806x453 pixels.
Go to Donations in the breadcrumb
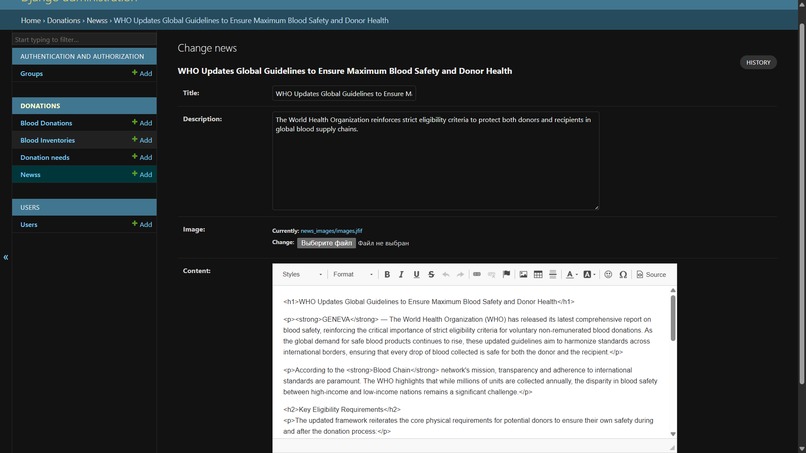tap(64, 21)
